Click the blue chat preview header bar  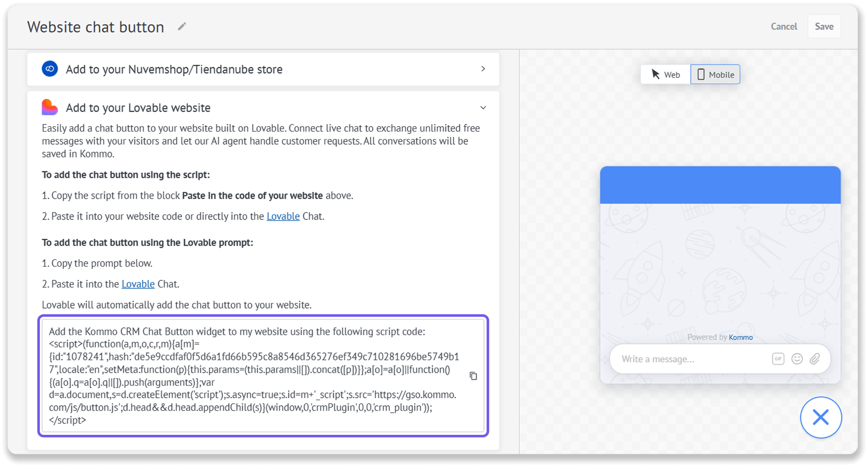tap(720, 185)
